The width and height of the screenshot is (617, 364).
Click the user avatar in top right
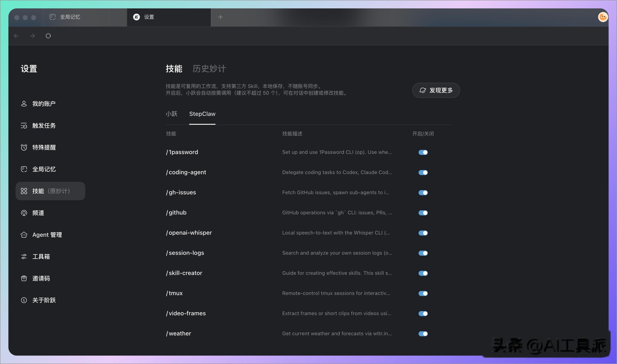(x=603, y=17)
